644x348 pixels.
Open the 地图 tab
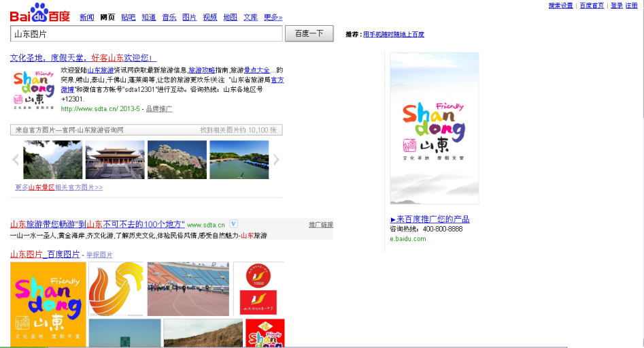click(x=231, y=17)
